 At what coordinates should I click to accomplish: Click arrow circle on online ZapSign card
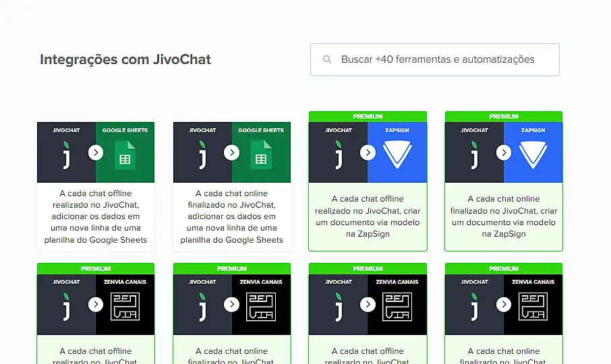pos(504,152)
